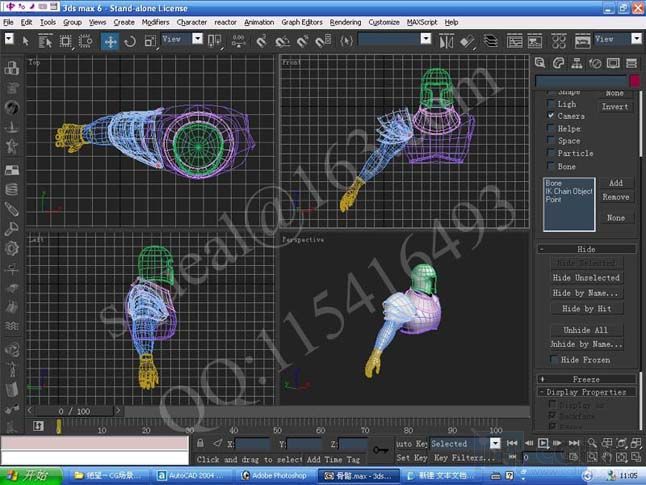Activate the Select and Scale tool
This screenshot has width=646, height=485.
click(x=150, y=41)
